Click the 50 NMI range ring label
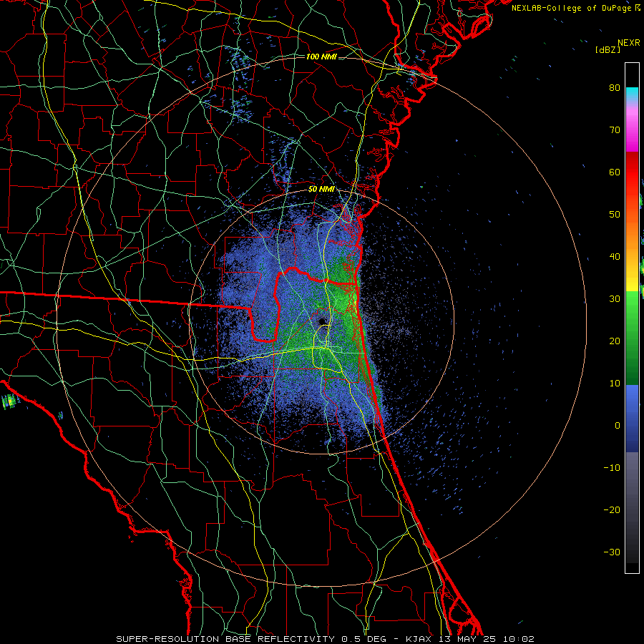The height and width of the screenshot is (644, 644). (x=321, y=190)
